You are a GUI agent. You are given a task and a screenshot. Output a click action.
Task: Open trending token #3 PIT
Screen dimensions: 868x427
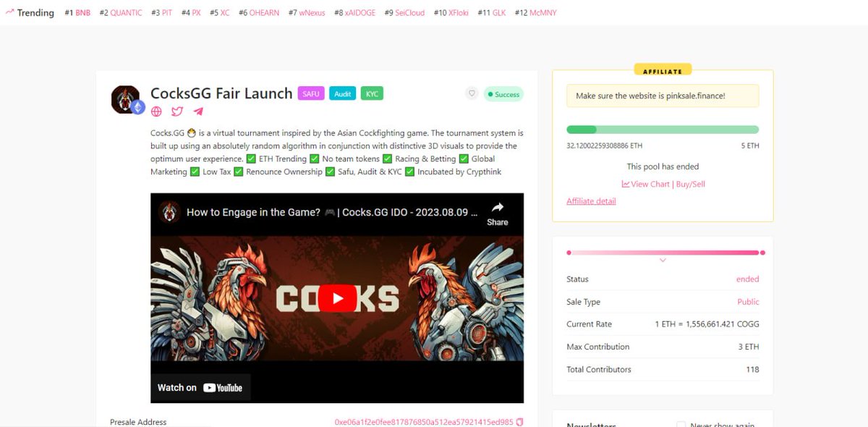[161, 13]
